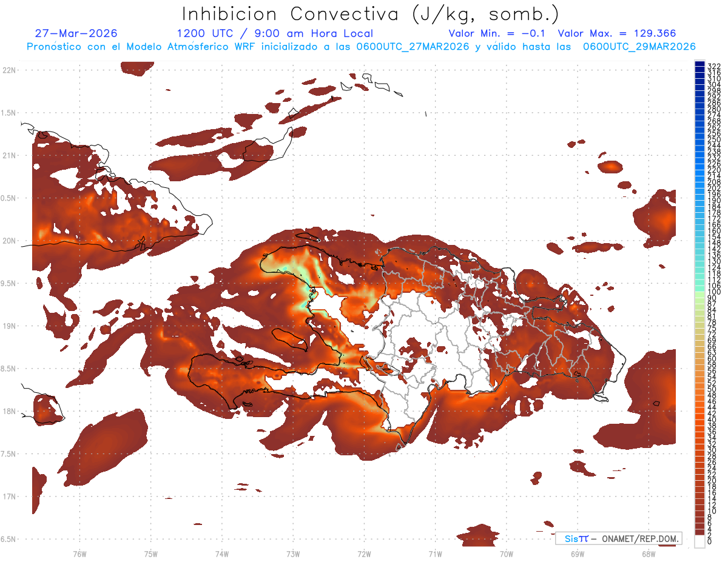728x562 pixels.
Task: Click the 70W longitude axis label
Action: point(506,554)
